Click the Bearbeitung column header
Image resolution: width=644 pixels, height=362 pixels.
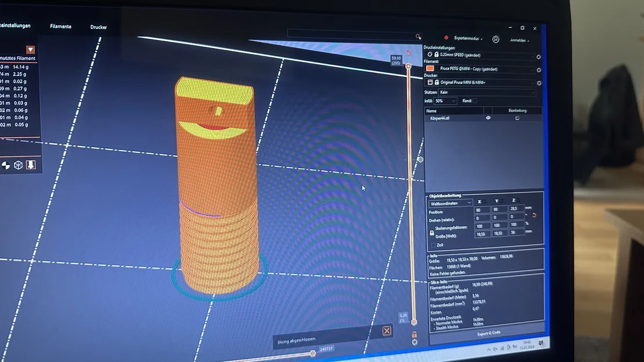(x=517, y=111)
